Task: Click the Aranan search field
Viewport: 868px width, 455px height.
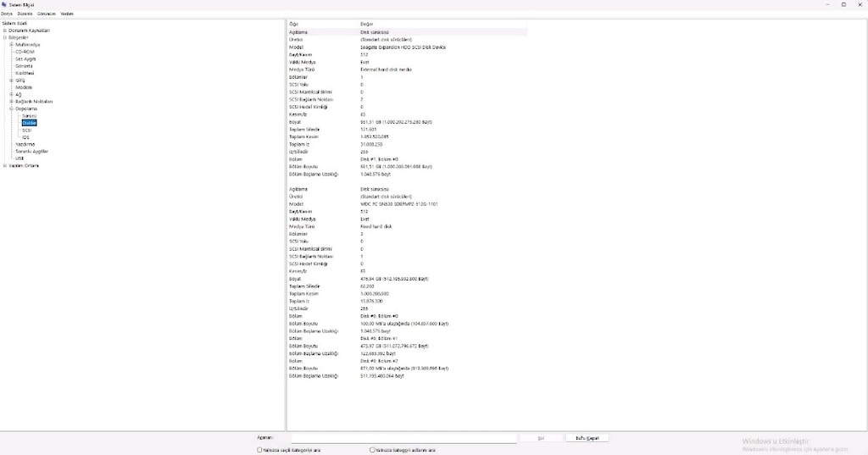Action: click(403, 438)
